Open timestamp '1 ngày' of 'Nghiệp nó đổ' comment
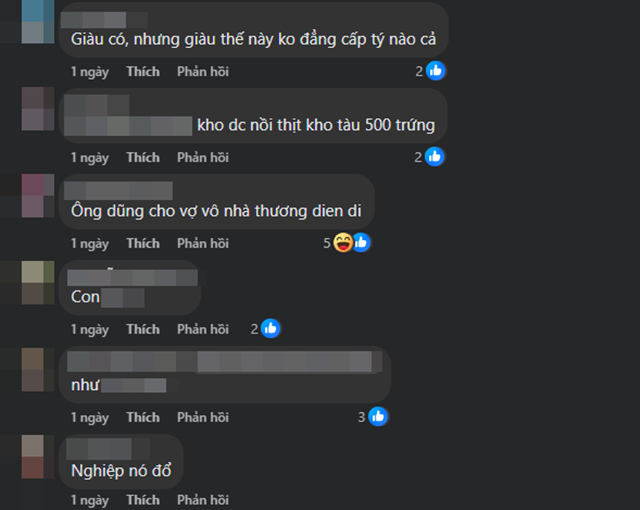Image resolution: width=640 pixels, height=510 pixels. coord(90,500)
